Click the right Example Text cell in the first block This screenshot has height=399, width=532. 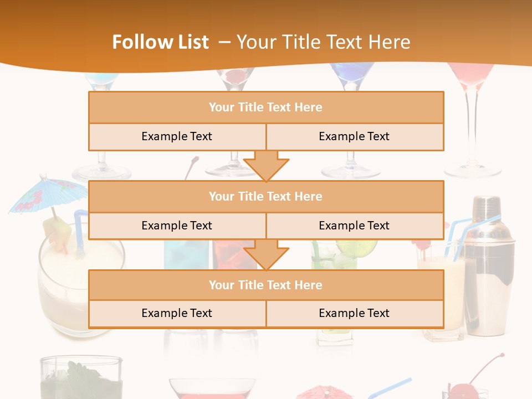pyautogui.click(x=354, y=137)
